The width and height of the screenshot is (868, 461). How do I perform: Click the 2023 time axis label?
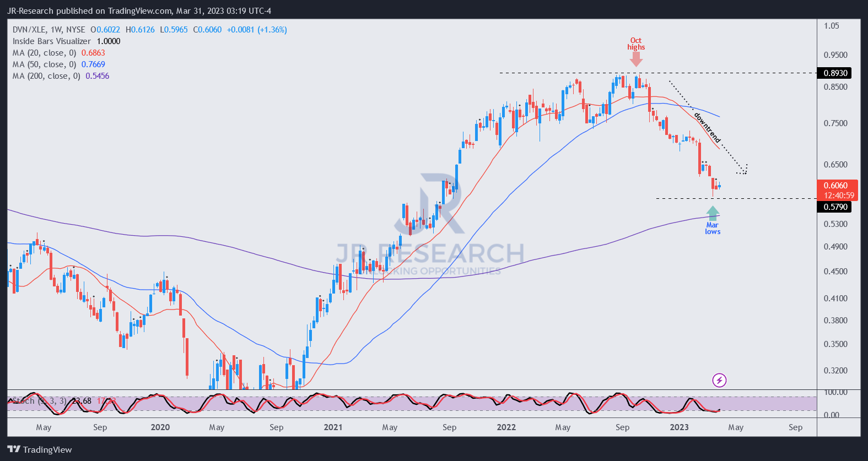[679, 427]
